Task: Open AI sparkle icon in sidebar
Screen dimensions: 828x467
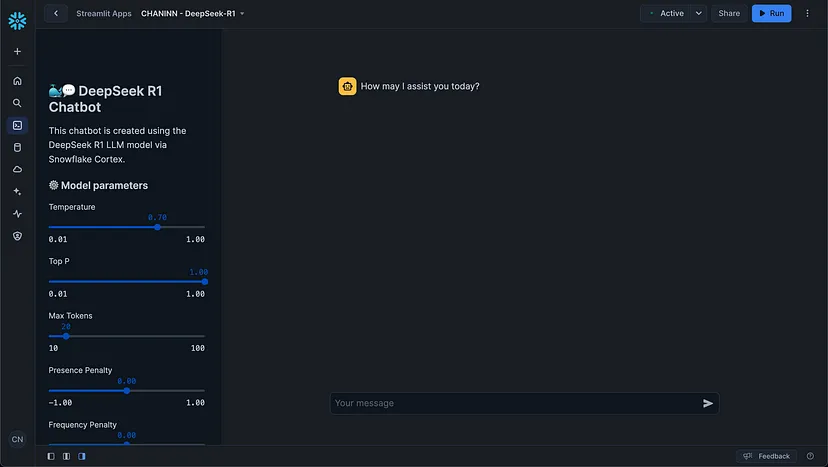Action: [x=17, y=192]
